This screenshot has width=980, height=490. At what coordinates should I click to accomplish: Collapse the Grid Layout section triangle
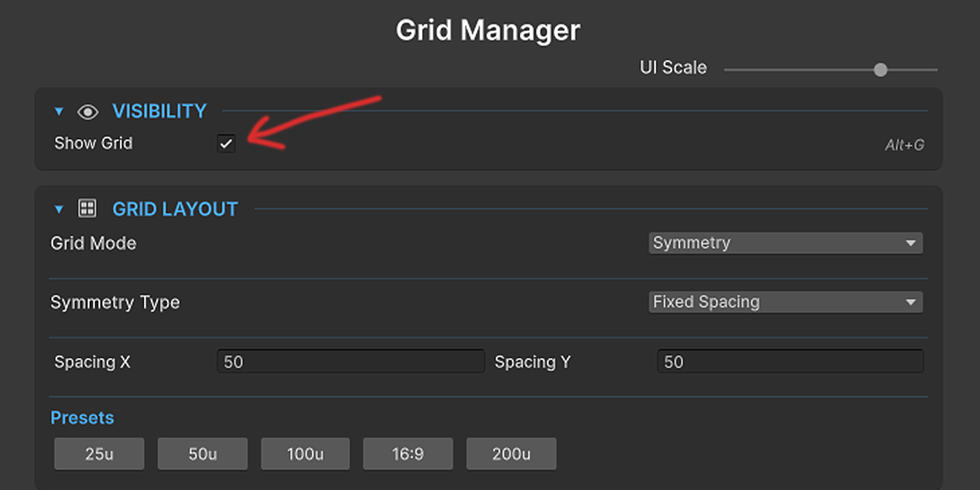59,209
